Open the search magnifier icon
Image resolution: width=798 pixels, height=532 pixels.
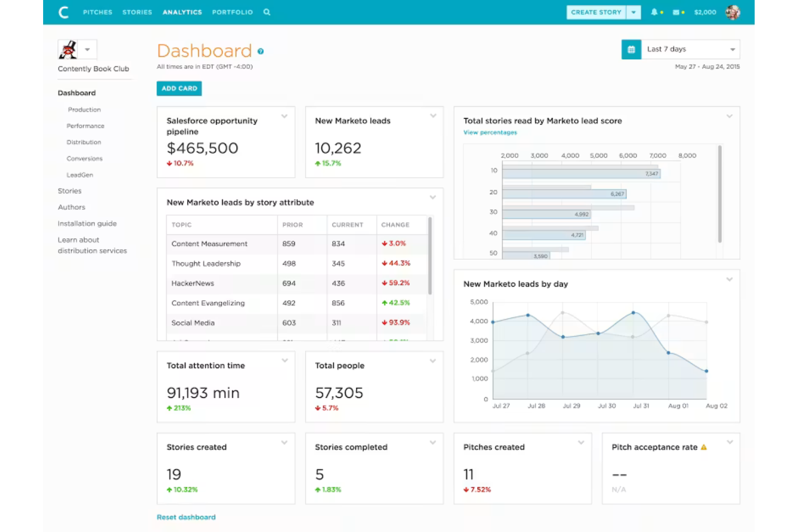point(267,12)
